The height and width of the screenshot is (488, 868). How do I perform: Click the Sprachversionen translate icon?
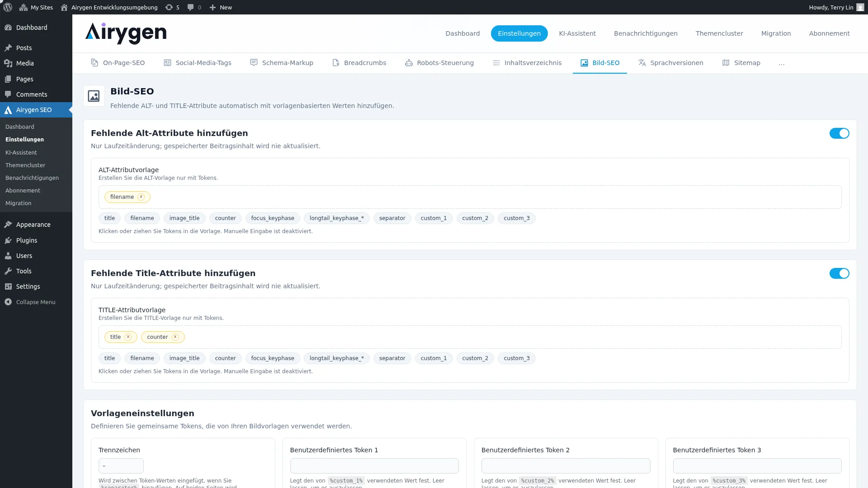tap(642, 63)
